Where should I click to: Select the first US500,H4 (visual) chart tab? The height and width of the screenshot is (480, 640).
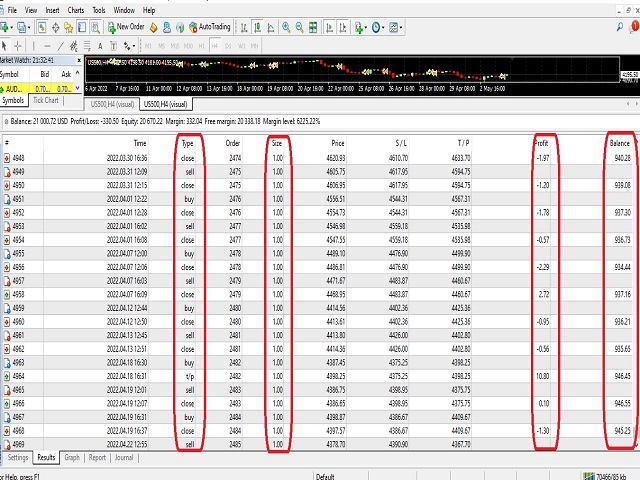[112, 104]
